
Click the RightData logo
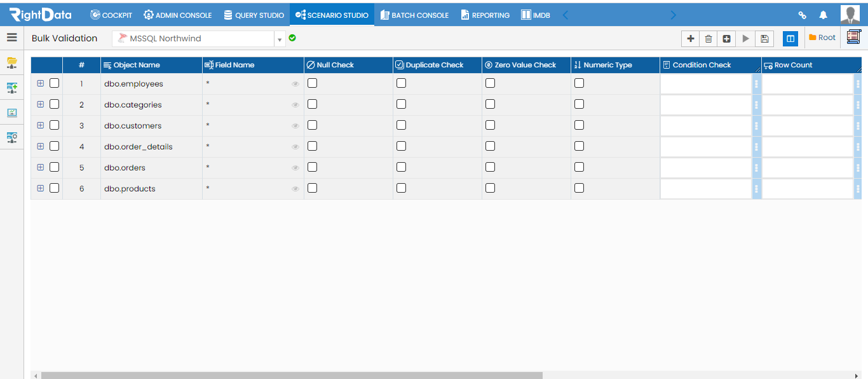(x=40, y=15)
